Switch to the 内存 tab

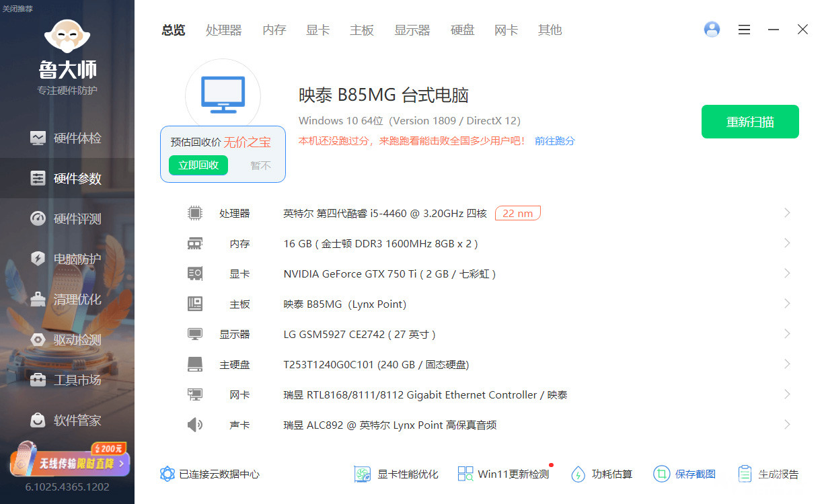pos(274,30)
